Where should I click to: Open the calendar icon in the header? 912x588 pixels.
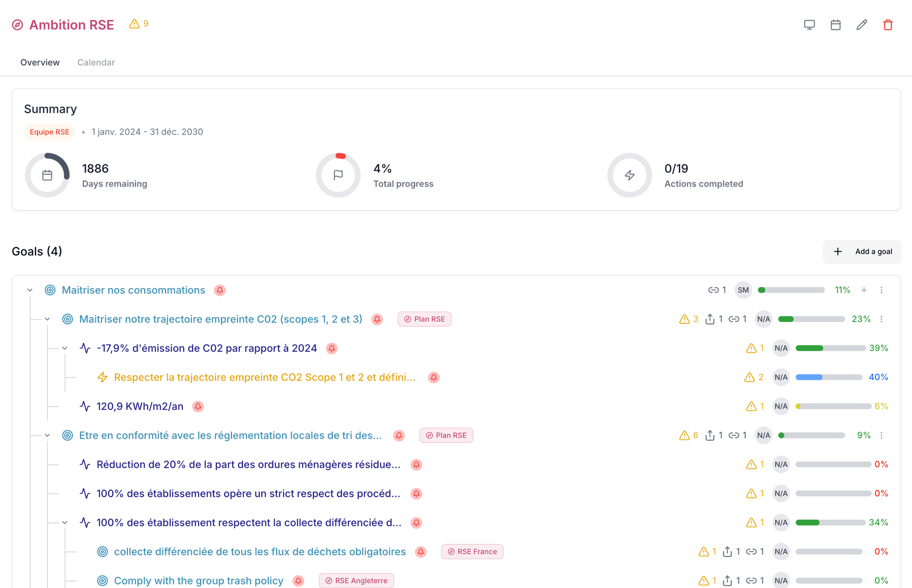click(836, 25)
